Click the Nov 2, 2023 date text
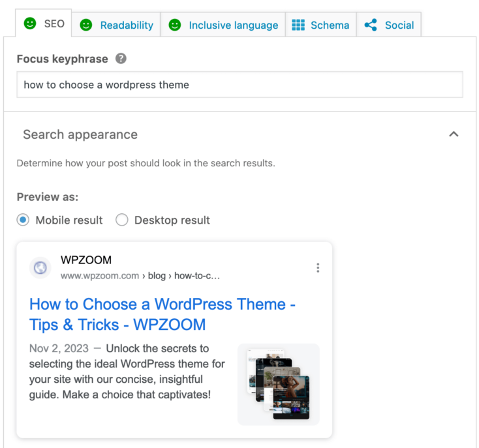 click(59, 348)
